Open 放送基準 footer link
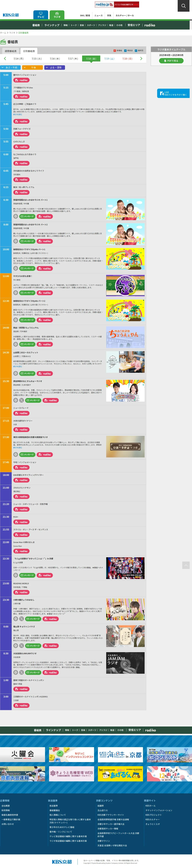Screen dimensions: 192x868 pos(54,806)
